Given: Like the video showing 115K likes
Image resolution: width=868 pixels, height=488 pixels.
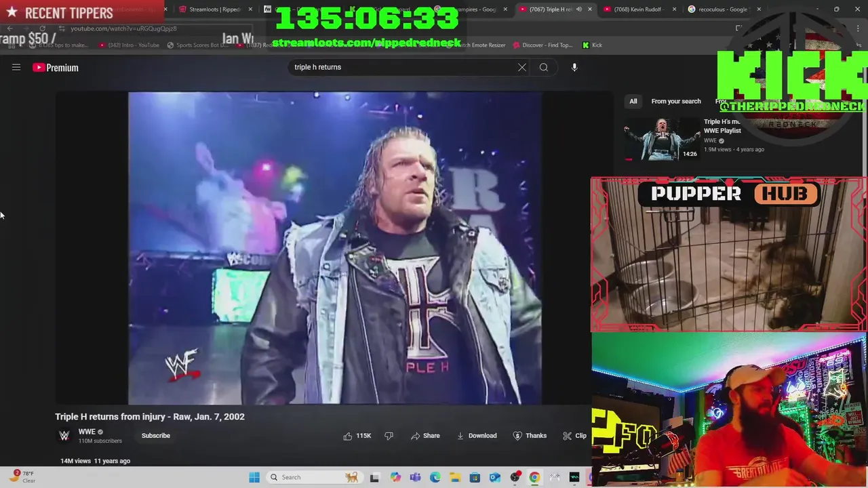Looking at the screenshot, I should pos(357,436).
